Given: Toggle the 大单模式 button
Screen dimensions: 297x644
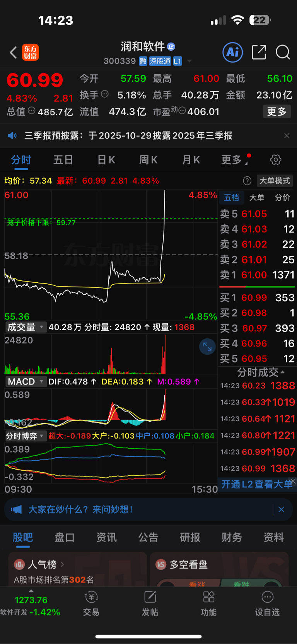Looking at the screenshot, I should 275,181.
